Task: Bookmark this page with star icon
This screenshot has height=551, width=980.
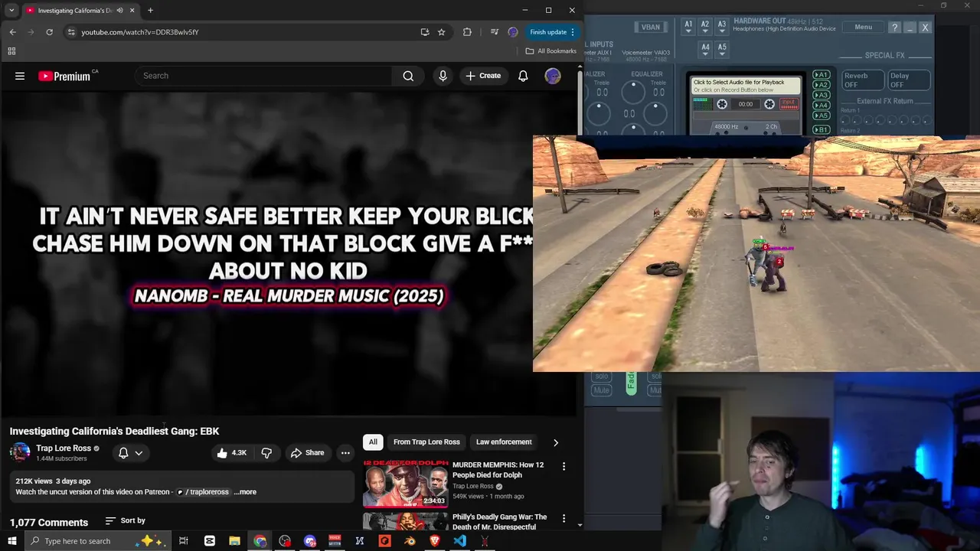Action: tap(442, 32)
